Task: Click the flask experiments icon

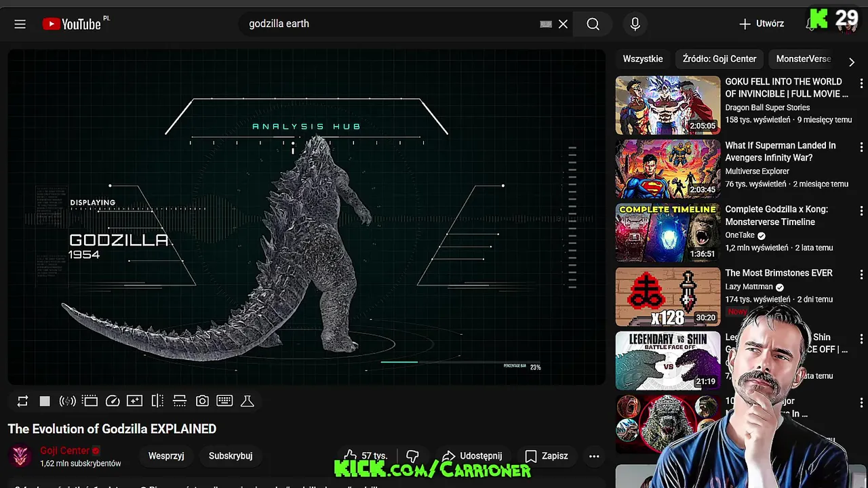Action: tap(248, 401)
